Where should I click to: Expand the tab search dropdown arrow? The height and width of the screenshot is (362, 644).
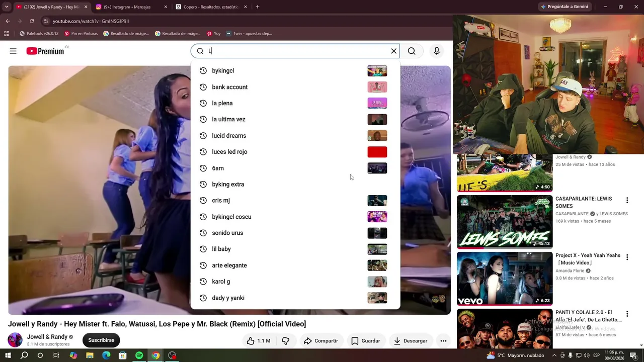pyautogui.click(x=7, y=7)
